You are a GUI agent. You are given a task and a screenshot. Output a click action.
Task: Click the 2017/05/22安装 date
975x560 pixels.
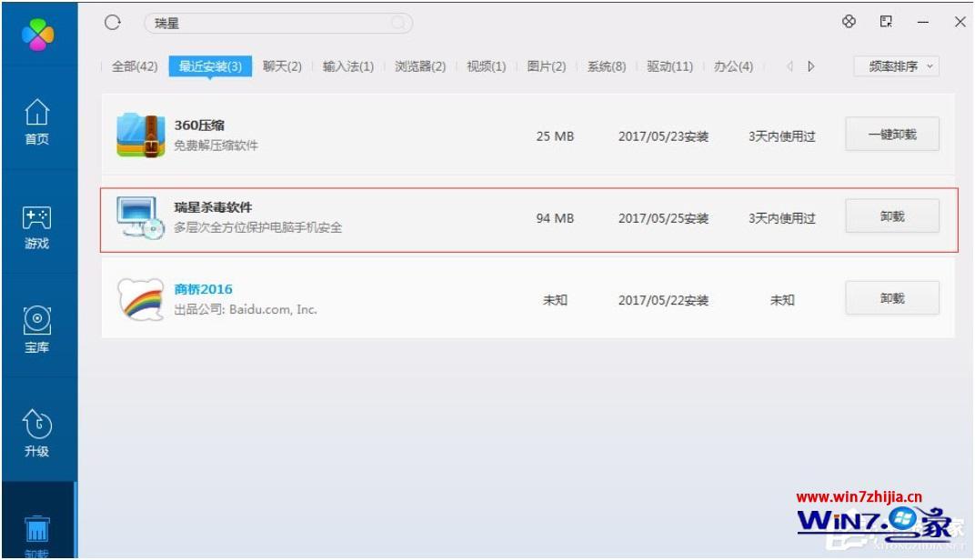pyautogui.click(x=663, y=300)
